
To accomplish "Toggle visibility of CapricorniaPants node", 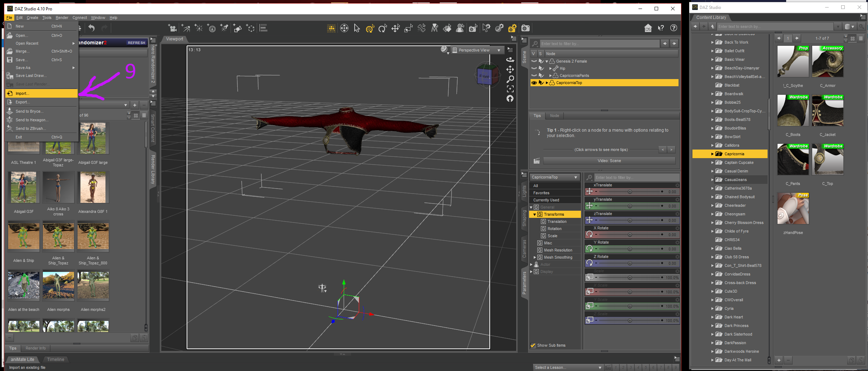I will pyautogui.click(x=534, y=75).
